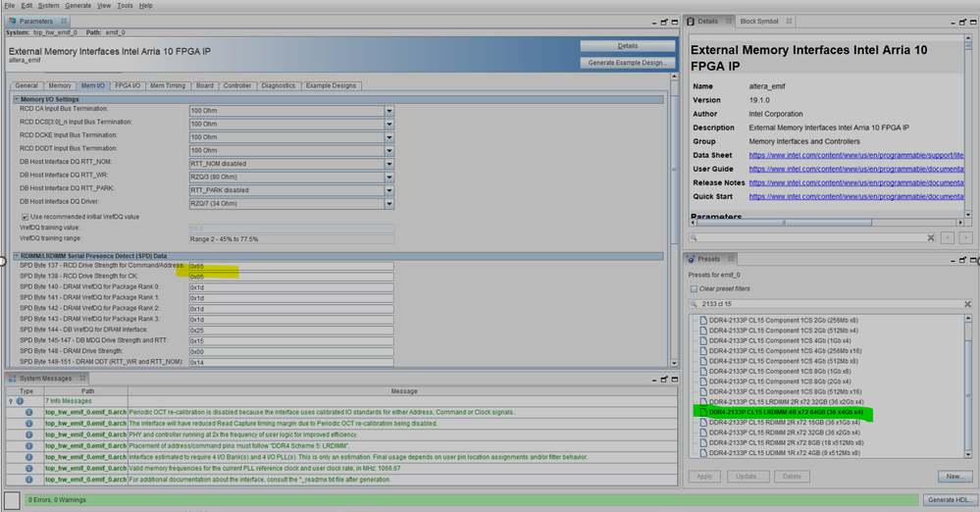The width and height of the screenshot is (980, 512).
Task: Click the Details search previous arrow
Action: click(948, 237)
